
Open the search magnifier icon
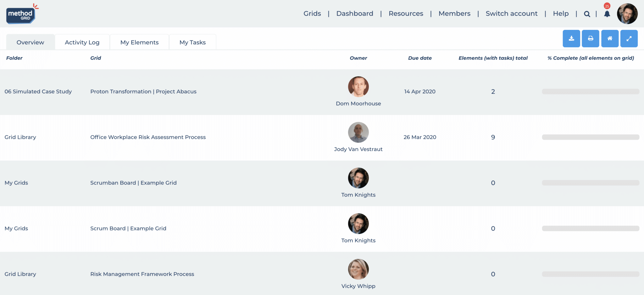[587, 14]
